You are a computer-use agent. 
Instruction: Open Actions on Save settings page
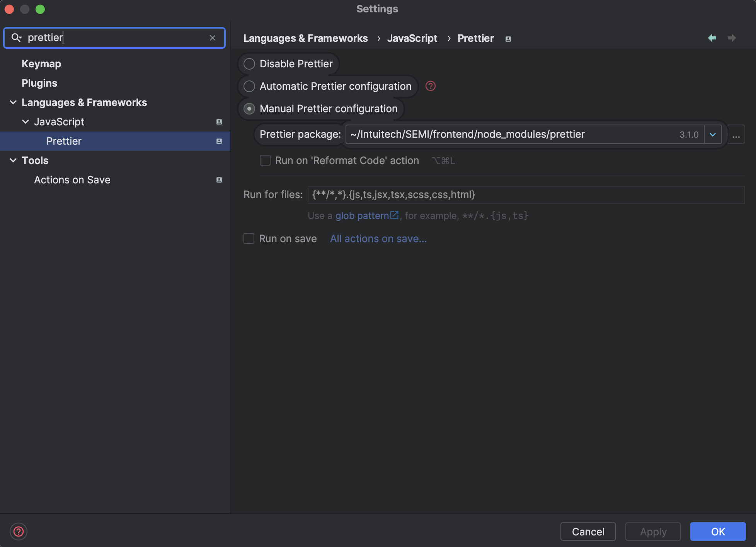coord(72,180)
